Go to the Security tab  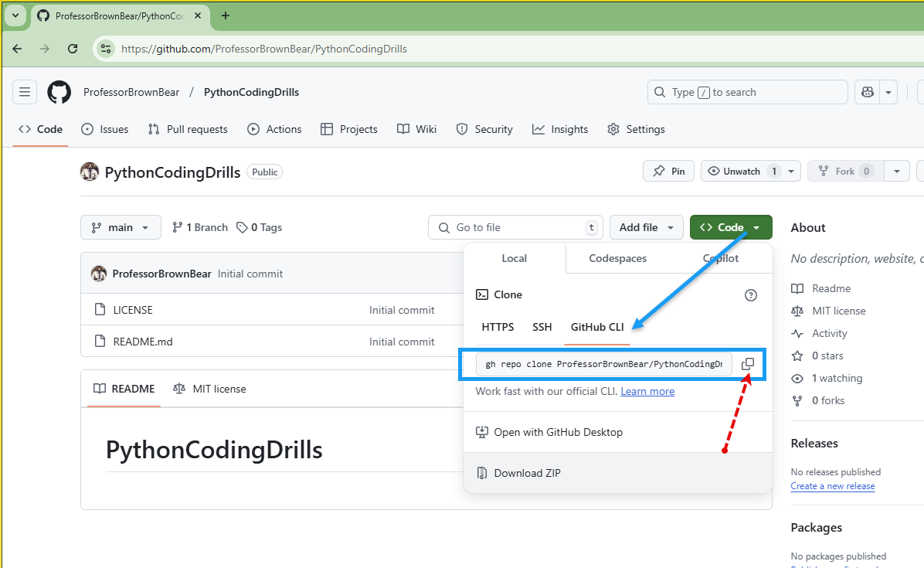[x=484, y=129]
